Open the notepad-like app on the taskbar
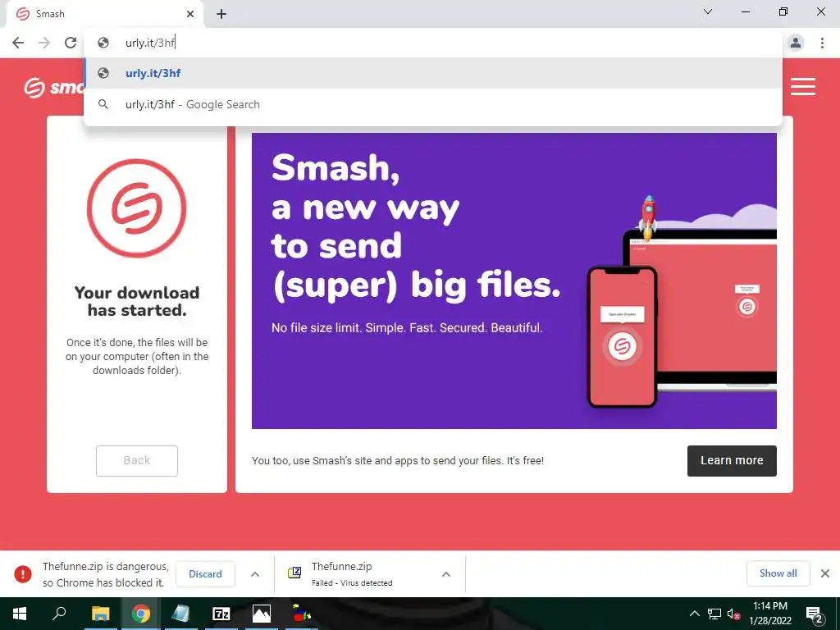 tap(181, 614)
